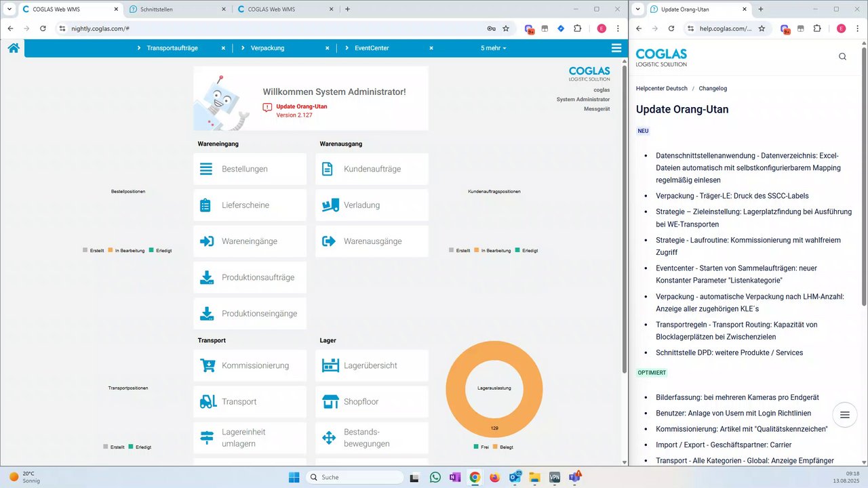The height and width of the screenshot is (488, 868).
Task: Toggle the Belegt legend under Lagerauslastung
Action: point(504,447)
